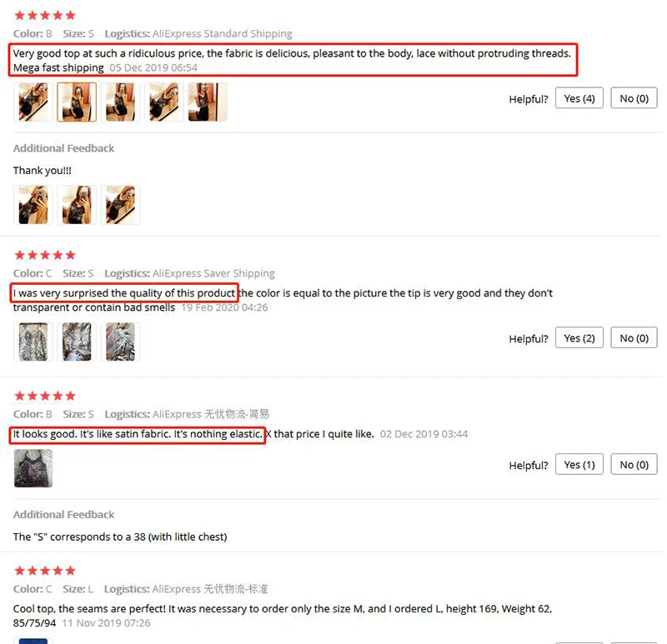
Task: Open the sequin top photo in third review
Action: coord(33,468)
